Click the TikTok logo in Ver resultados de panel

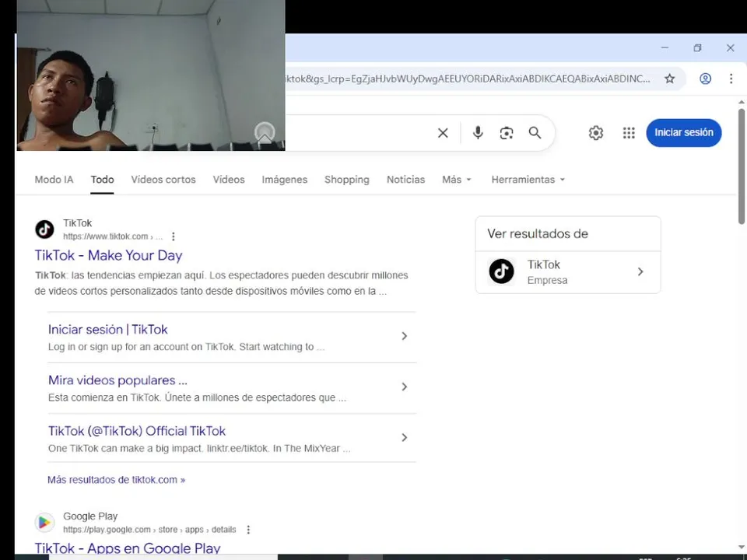pyautogui.click(x=502, y=271)
